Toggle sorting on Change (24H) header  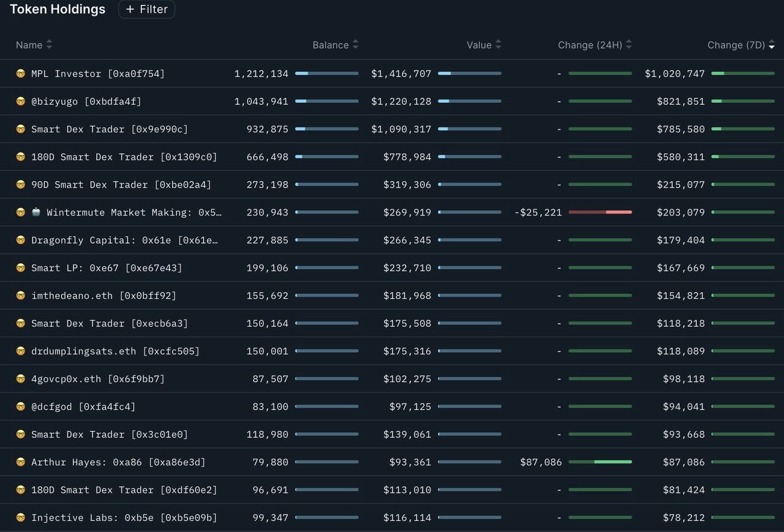[628, 45]
